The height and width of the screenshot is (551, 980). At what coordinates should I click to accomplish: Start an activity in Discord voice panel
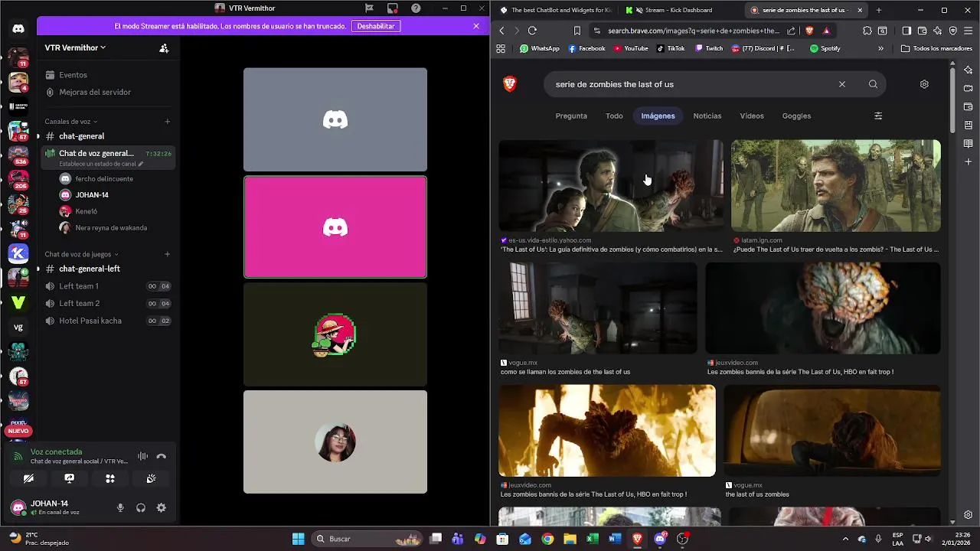tap(110, 478)
